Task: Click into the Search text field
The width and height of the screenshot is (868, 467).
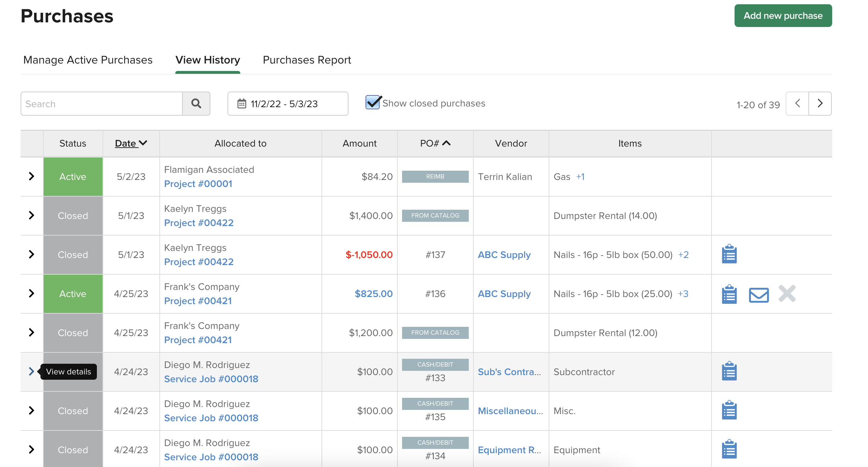Action: [101, 104]
